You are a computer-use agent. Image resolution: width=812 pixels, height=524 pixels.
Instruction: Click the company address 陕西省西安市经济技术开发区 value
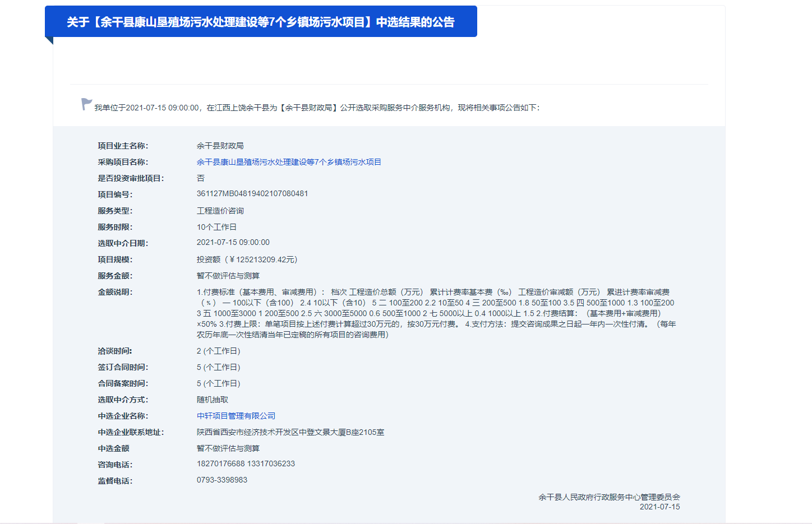point(290,432)
